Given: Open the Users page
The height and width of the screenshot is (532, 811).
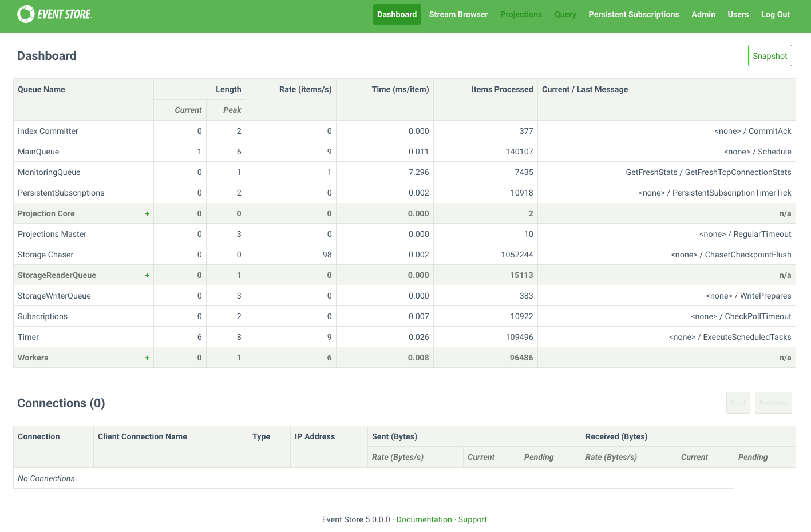Looking at the screenshot, I should tap(738, 14).
